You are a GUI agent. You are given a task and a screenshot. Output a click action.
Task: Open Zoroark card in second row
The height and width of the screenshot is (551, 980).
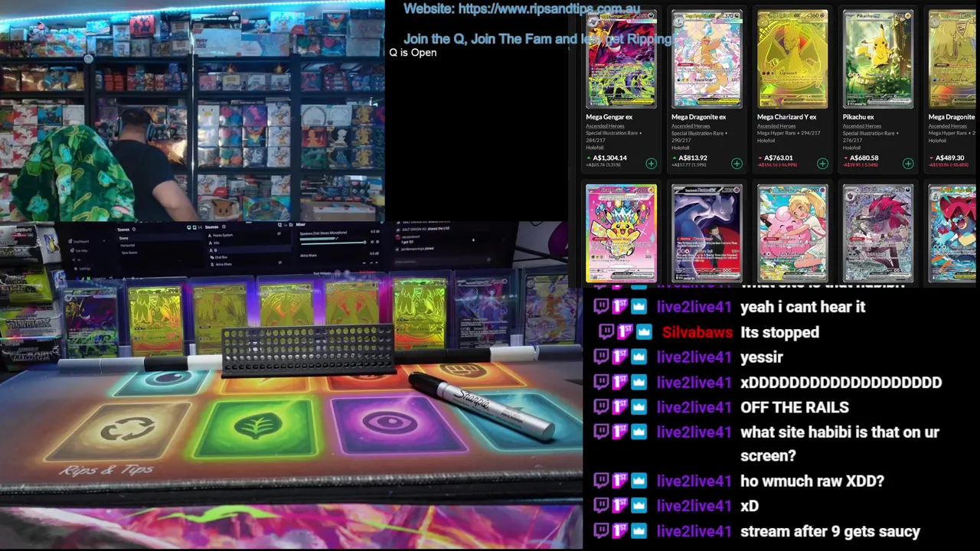[878, 233]
